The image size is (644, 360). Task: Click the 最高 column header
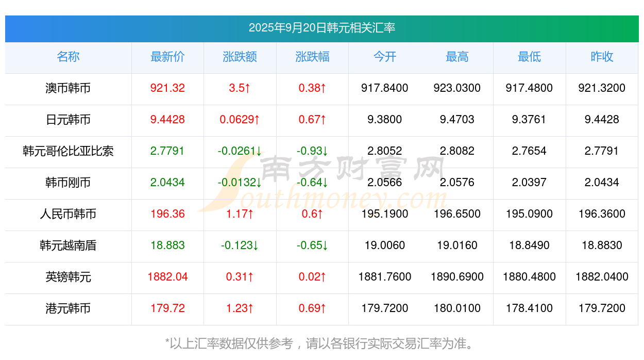pyautogui.click(x=457, y=57)
